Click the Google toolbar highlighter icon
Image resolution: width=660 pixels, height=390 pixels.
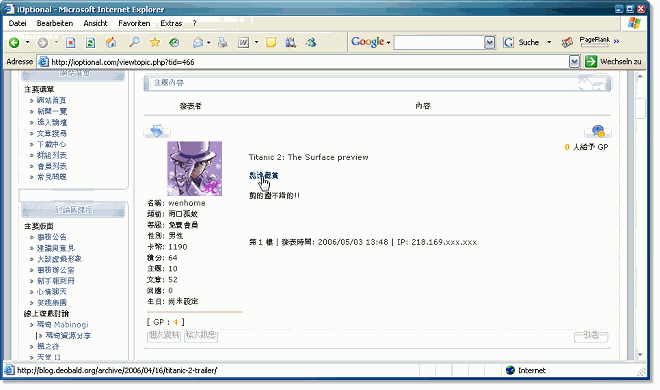click(x=567, y=42)
